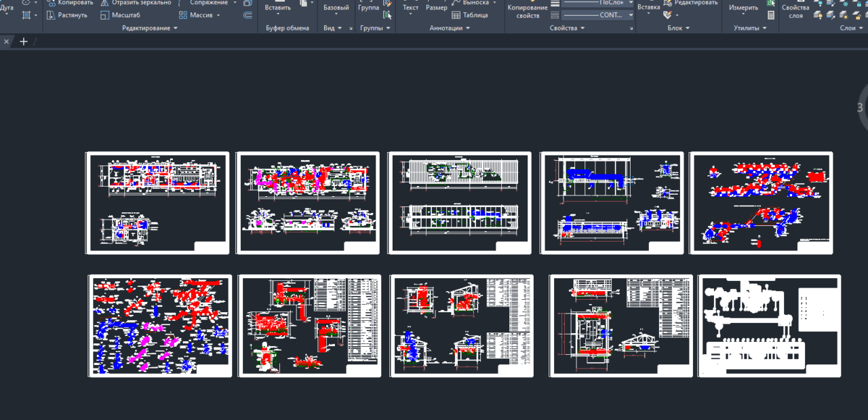The image size is (868, 420).
Task: Click Редактировать block editor button
Action: (690, 3)
